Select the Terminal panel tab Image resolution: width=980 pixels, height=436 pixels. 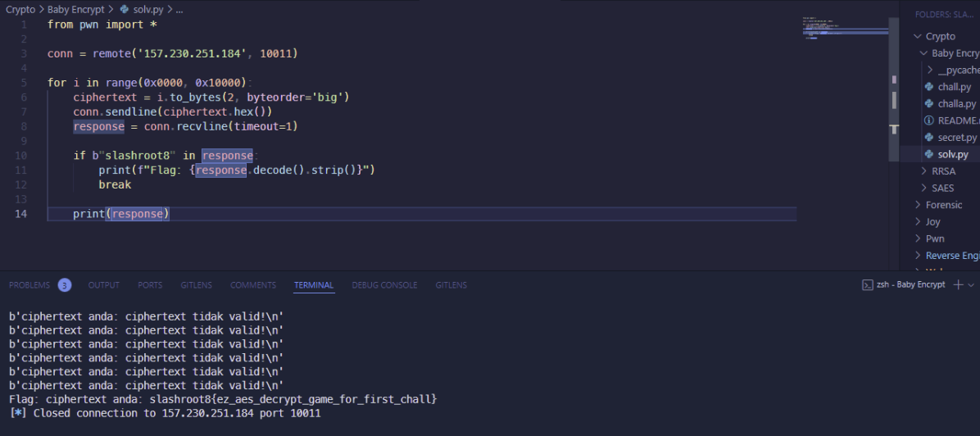(314, 285)
